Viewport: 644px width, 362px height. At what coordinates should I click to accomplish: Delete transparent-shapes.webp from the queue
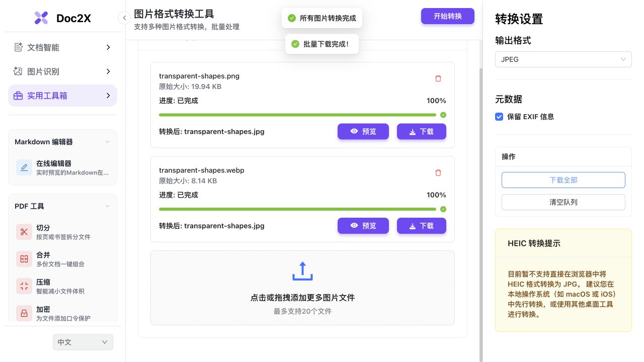coord(438,173)
